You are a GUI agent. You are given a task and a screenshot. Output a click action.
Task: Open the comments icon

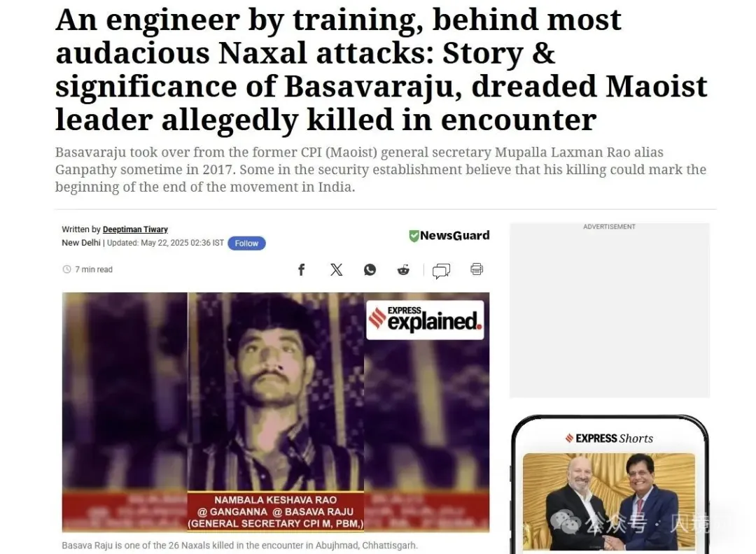pos(441,271)
